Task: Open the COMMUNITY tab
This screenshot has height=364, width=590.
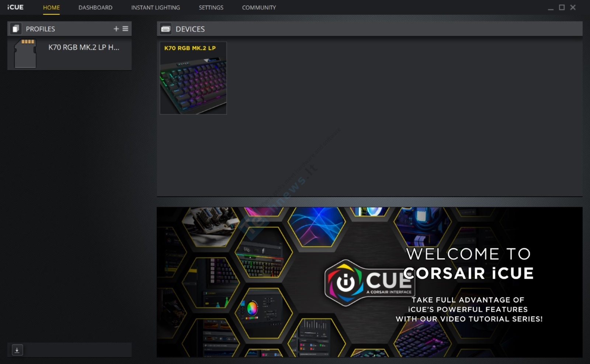Action: (x=259, y=7)
